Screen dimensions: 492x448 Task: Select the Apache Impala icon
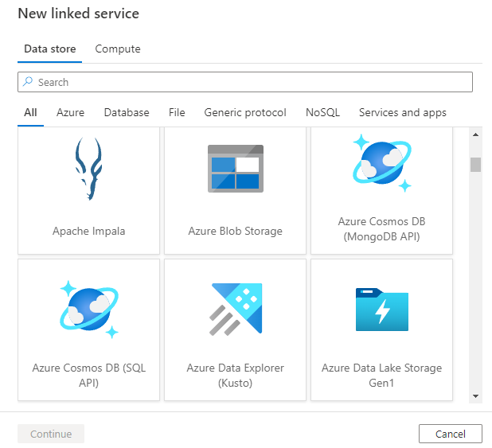tap(89, 169)
